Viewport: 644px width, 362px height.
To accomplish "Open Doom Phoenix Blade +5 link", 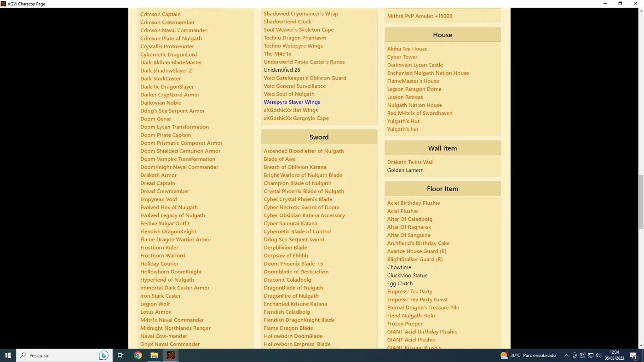I will tap(293, 264).
